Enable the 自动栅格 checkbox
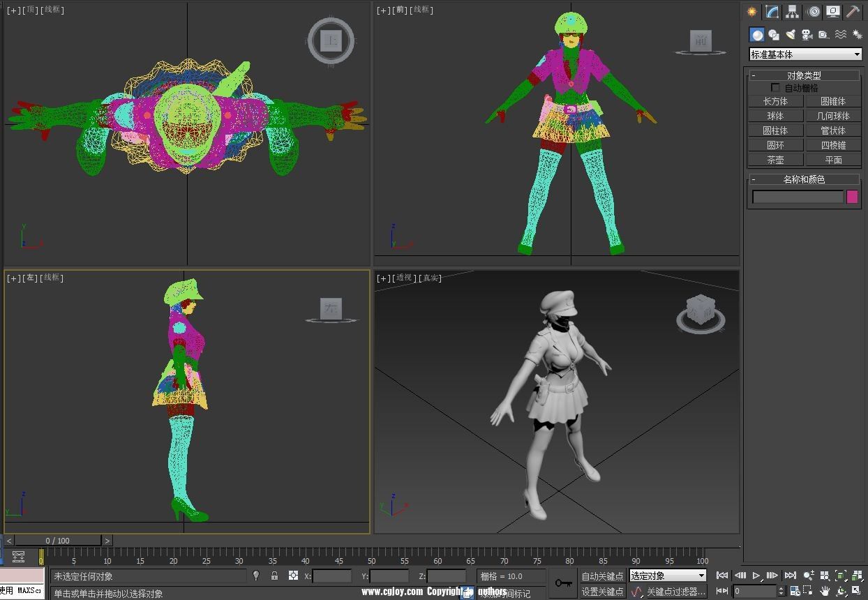Image resolution: width=868 pixels, height=600 pixels. coord(775,88)
